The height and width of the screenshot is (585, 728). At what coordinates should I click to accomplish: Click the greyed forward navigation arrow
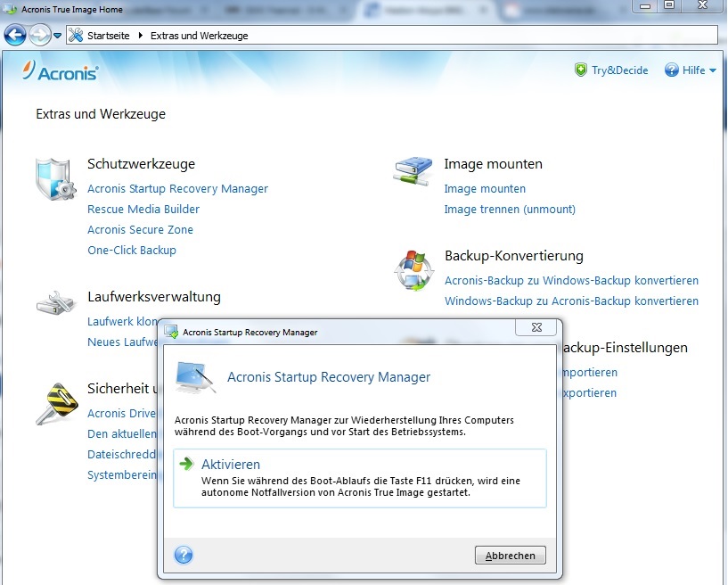(x=39, y=35)
